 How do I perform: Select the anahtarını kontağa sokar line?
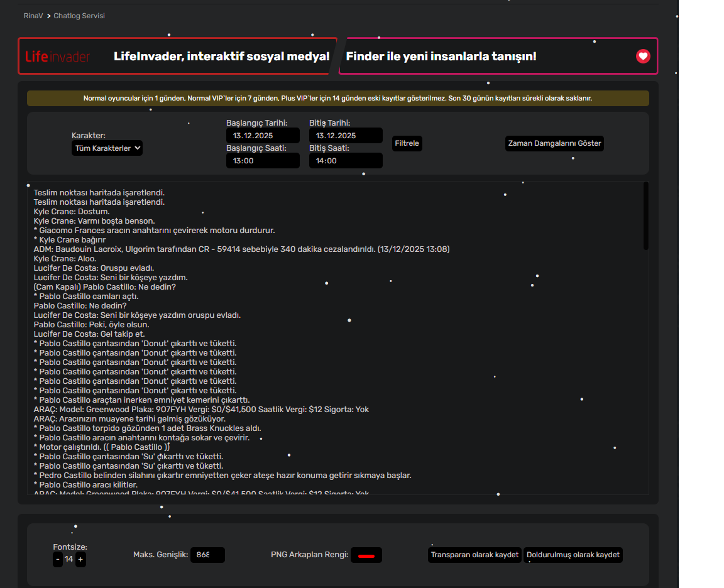[142, 437]
